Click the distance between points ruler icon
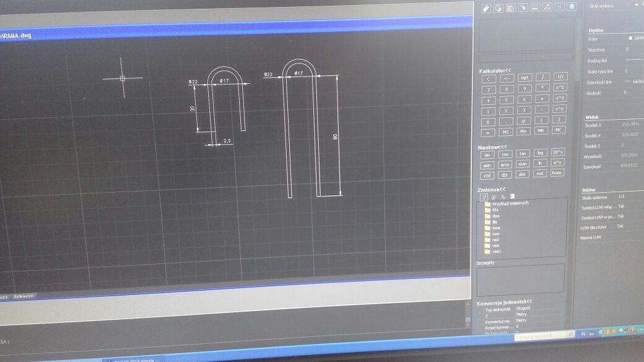644x362 pixels. pyautogui.click(x=535, y=7)
